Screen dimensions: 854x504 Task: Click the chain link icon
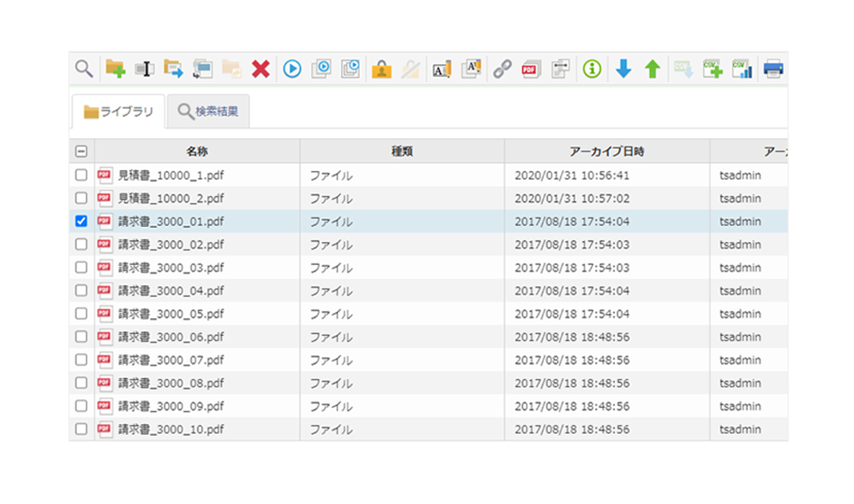pyautogui.click(x=502, y=68)
